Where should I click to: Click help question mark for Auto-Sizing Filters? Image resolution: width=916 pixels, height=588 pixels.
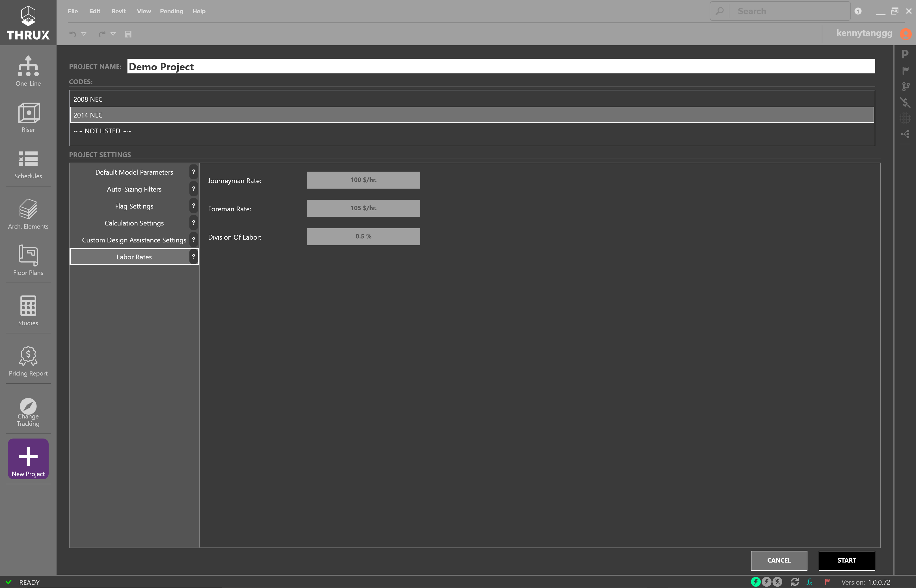(194, 189)
